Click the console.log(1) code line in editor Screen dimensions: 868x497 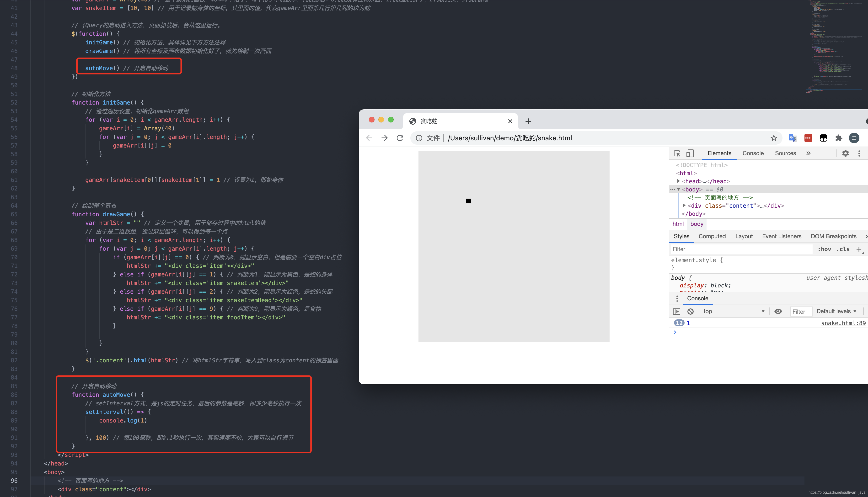pos(123,421)
